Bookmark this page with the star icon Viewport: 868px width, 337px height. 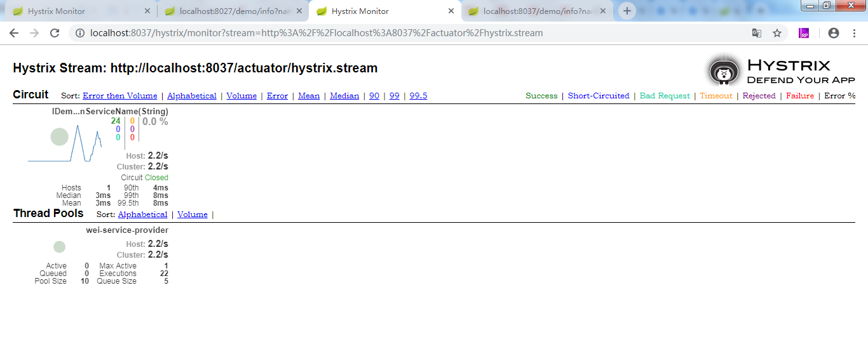click(x=776, y=33)
